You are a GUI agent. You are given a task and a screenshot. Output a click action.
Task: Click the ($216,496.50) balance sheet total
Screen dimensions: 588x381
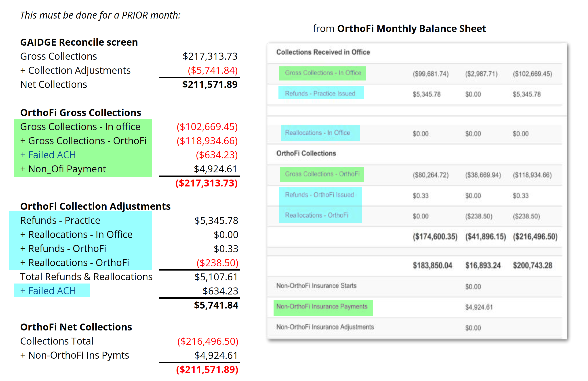[535, 237]
